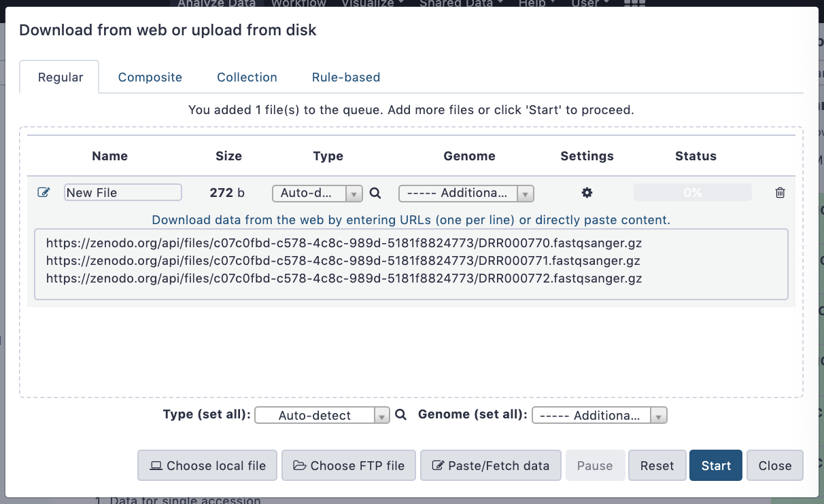The height and width of the screenshot is (504, 824).
Task: Open the gear settings icon for the file
Action: click(587, 193)
